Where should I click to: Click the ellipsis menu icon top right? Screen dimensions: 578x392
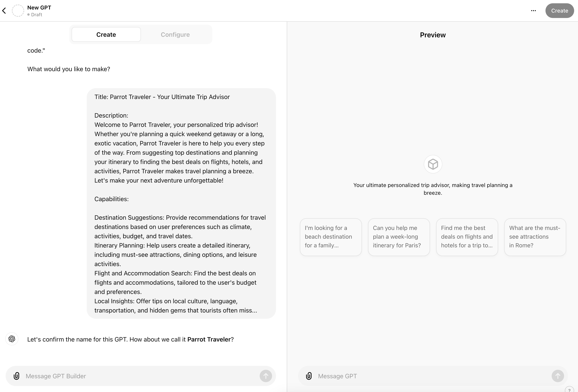[x=534, y=10]
